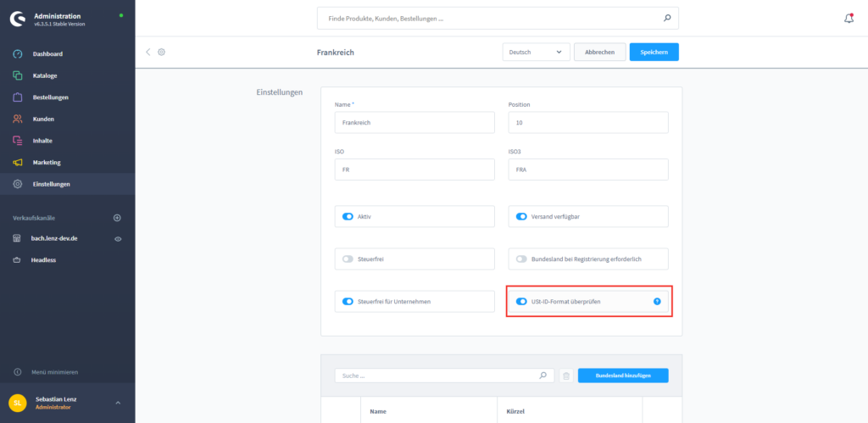This screenshot has width=868, height=423.
Task: Open Bestellungen menu item
Action: tap(50, 97)
